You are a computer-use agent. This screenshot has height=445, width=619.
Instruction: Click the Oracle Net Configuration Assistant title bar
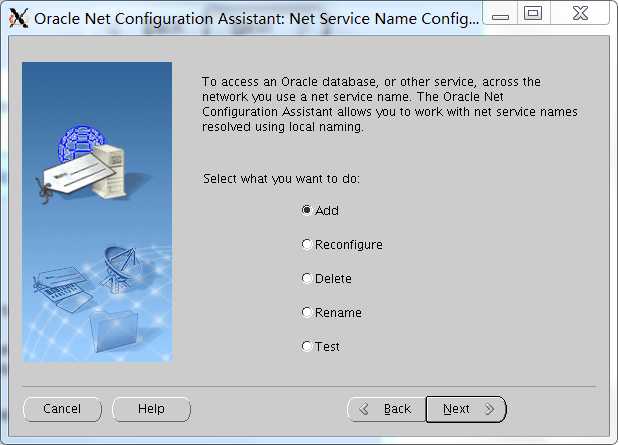pos(257,19)
